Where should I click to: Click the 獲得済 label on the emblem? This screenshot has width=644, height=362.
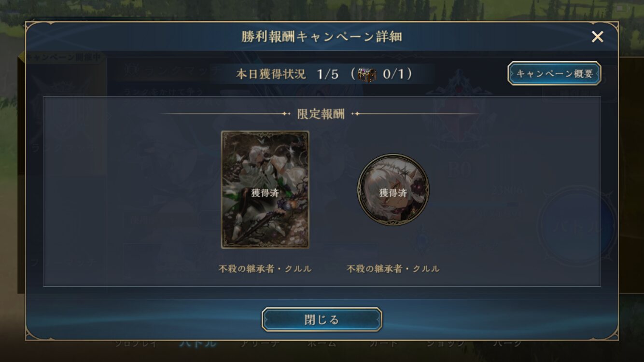click(393, 193)
